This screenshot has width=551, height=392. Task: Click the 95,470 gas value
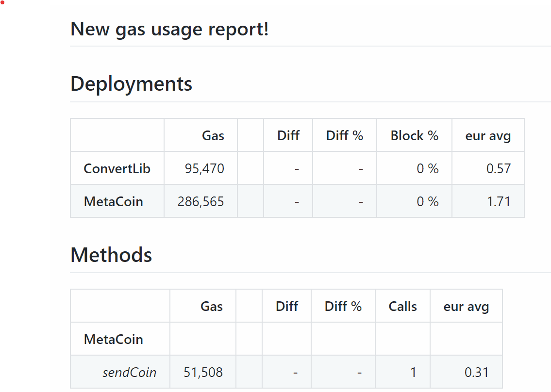(x=204, y=168)
